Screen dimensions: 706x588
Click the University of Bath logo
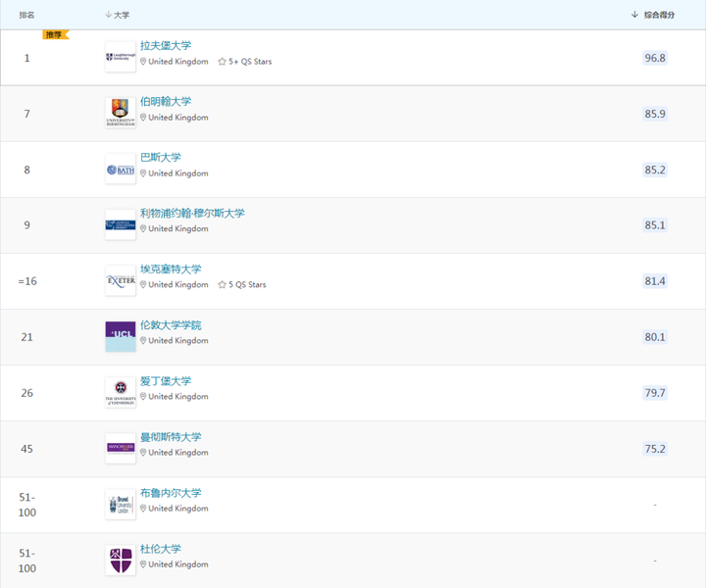[121, 169]
